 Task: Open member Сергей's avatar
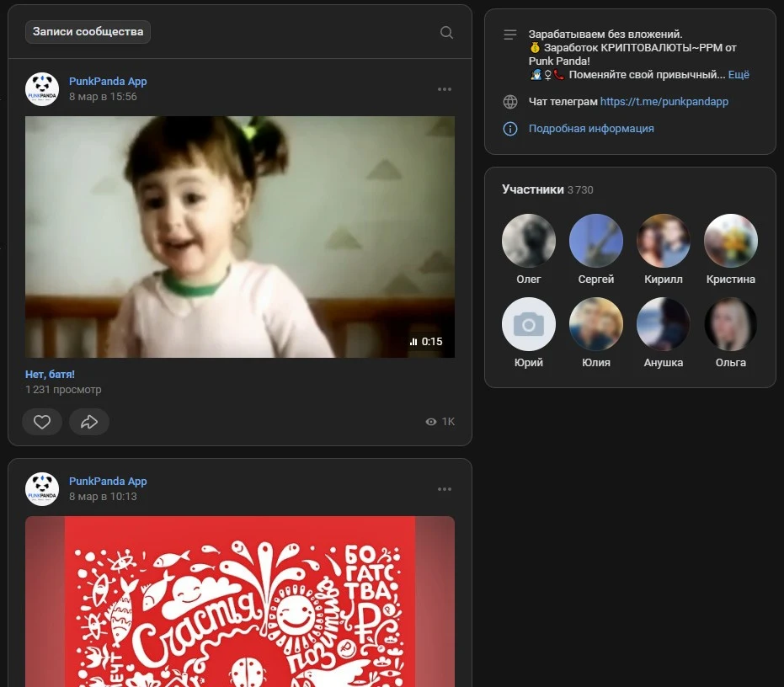click(x=596, y=241)
